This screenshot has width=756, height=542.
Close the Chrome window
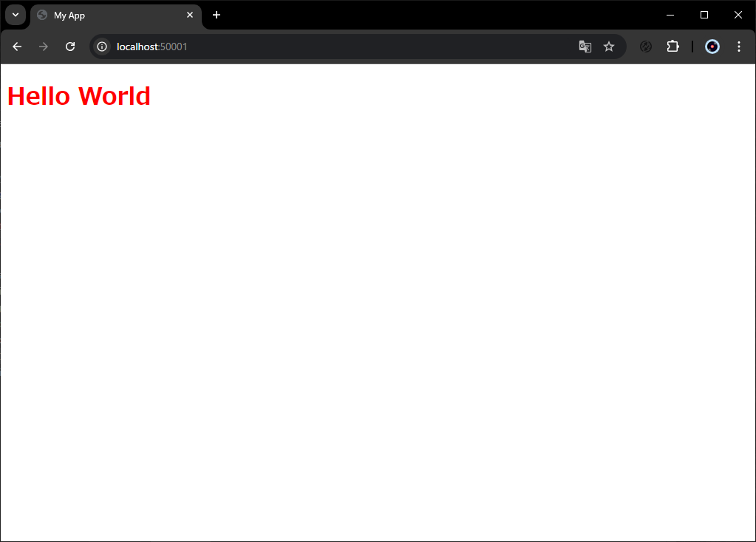coord(738,15)
